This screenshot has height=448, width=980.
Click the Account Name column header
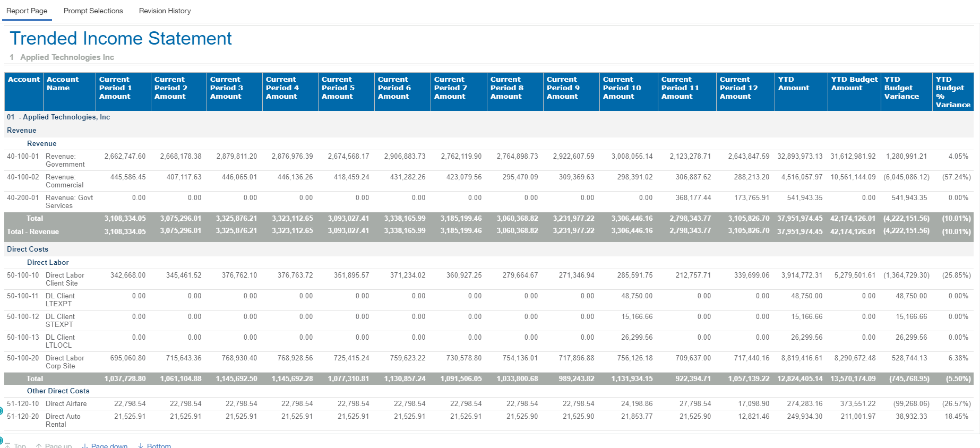(63, 84)
